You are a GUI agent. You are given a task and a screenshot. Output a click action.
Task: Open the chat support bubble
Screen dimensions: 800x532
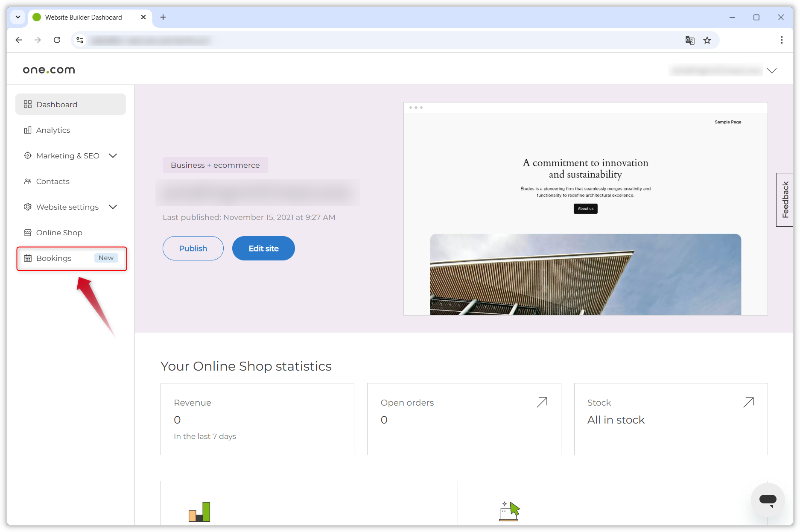point(768,500)
